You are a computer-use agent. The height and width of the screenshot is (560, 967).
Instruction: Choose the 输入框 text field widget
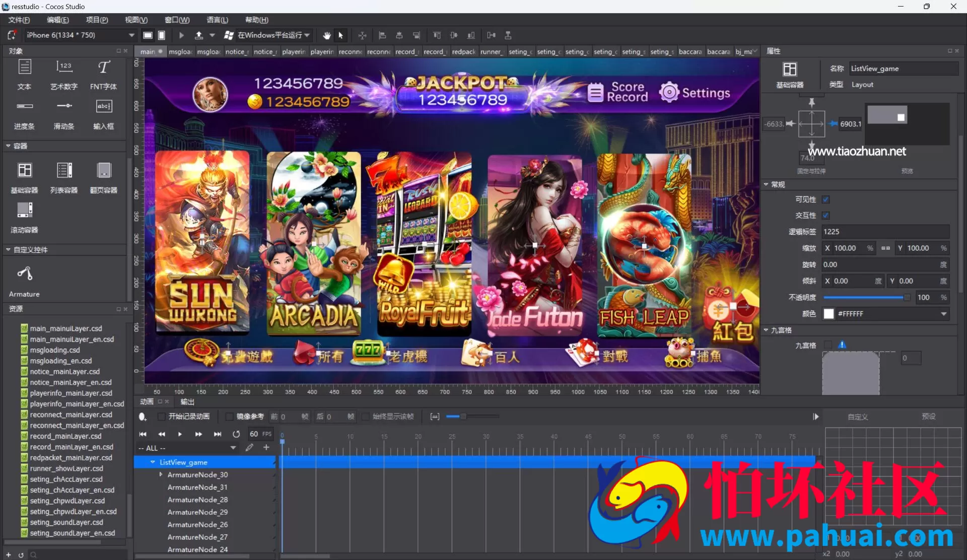pyautogui.click(x=104, y=106)
